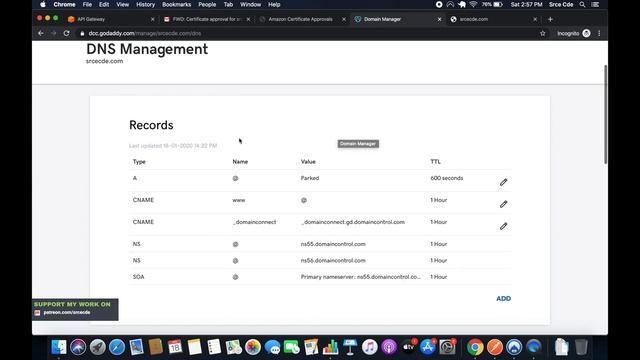
Task: Switch to the Amazon Certificate Approvals tab
Action: click(x=302, y=19)
